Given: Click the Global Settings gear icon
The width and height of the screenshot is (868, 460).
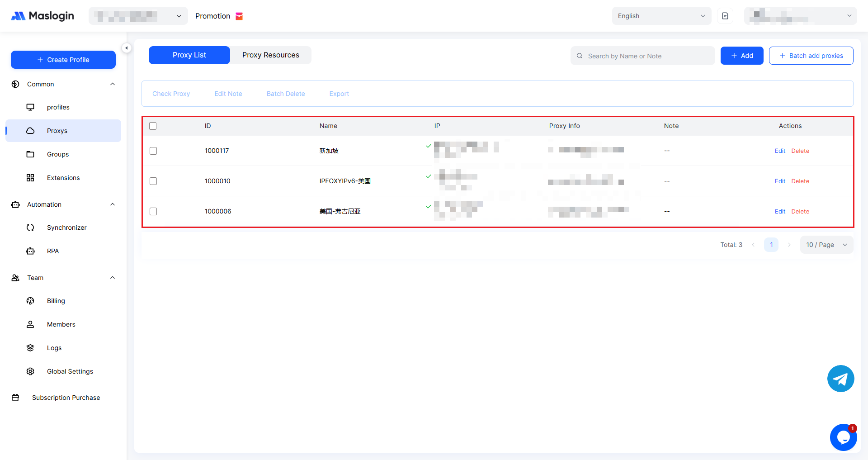Looking at the screenshot, I should click(x=30, y=371).
